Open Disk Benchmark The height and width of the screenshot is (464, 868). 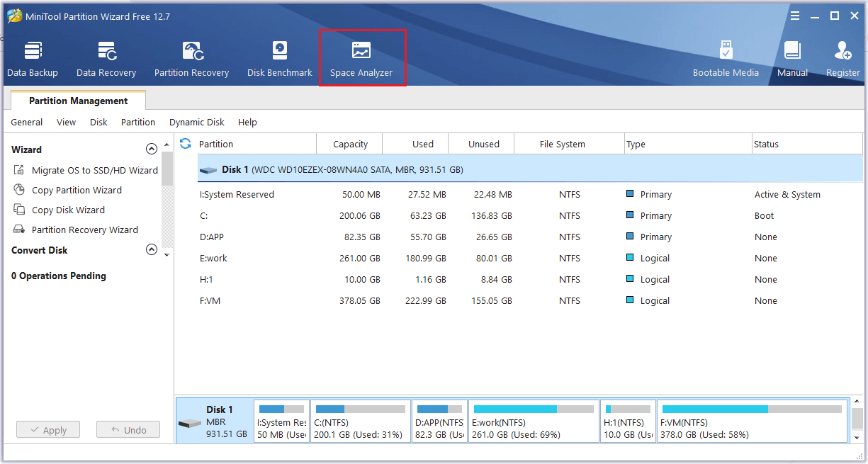click(280, 59)
